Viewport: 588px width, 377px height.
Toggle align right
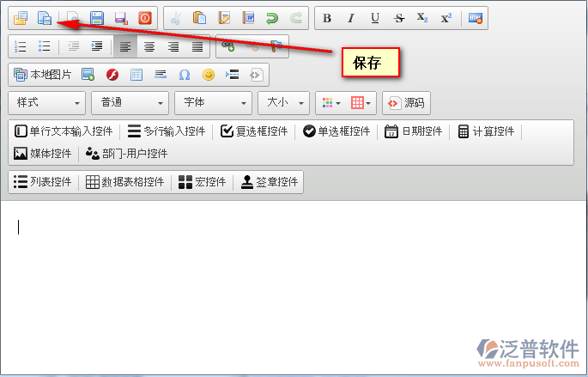[x=173, y=46]
